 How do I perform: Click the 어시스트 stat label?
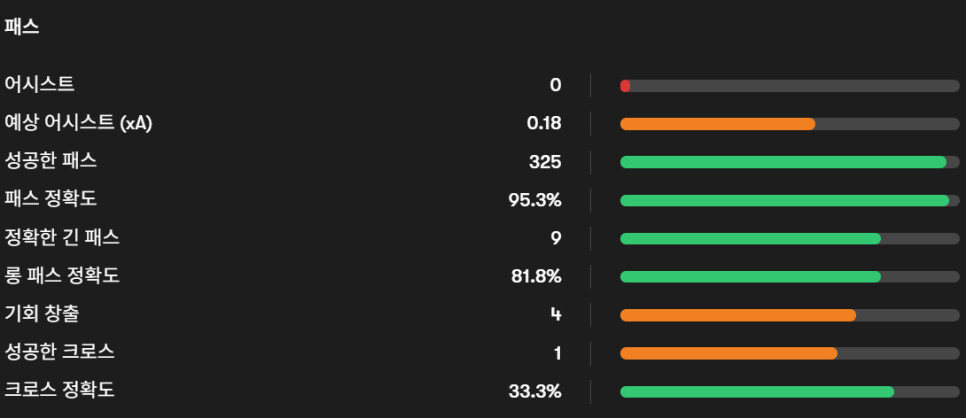(39, 85)
